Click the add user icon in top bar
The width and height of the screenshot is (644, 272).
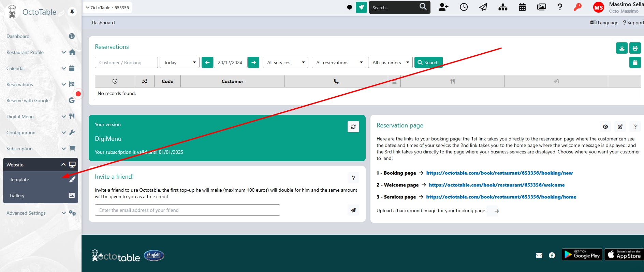pyautogui.click(x=443, y=7)
